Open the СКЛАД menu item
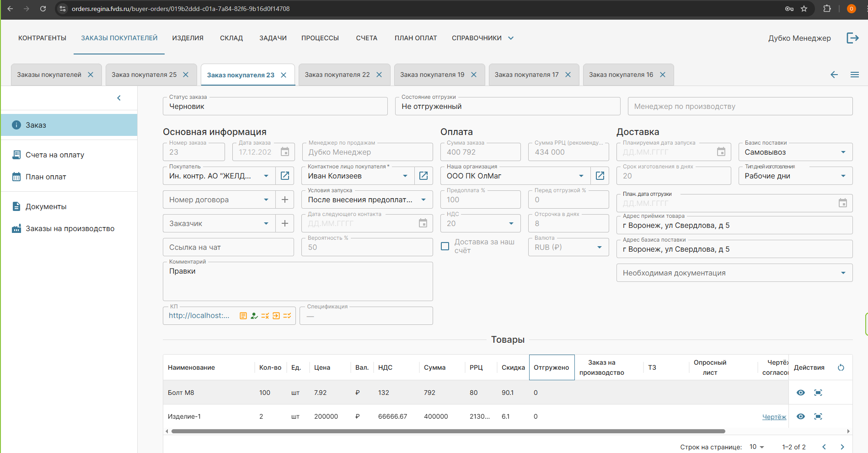Viewport: 868px width, 453px height. tap(231, 38)
